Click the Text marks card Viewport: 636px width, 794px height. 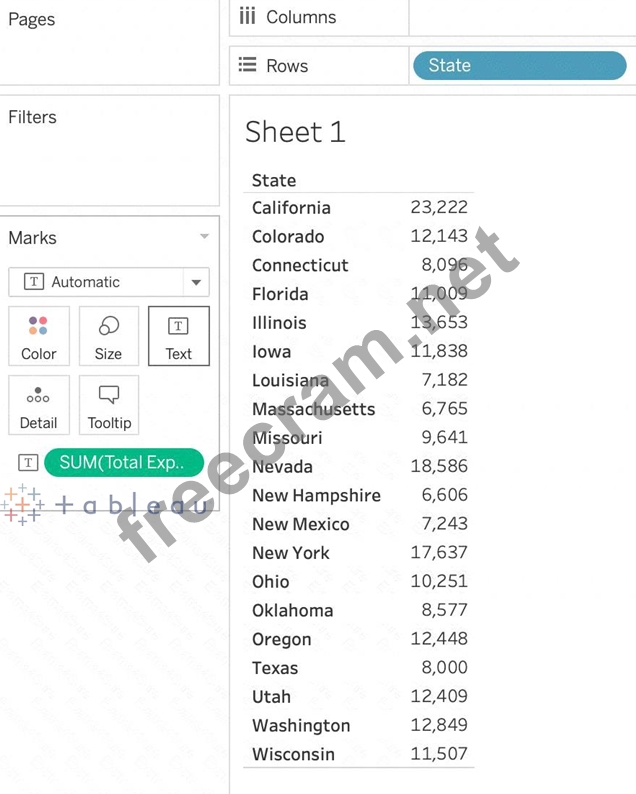coord(179,336)
